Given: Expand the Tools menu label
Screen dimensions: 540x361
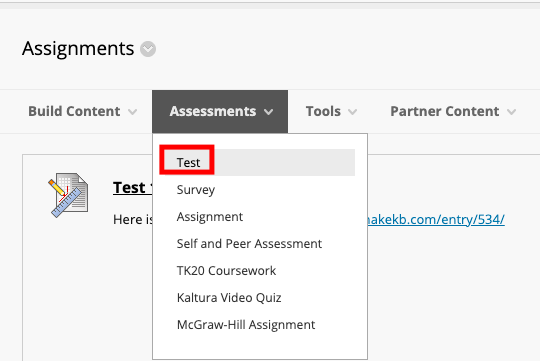Looking at the screenshot, I should [x=323, y=111].
